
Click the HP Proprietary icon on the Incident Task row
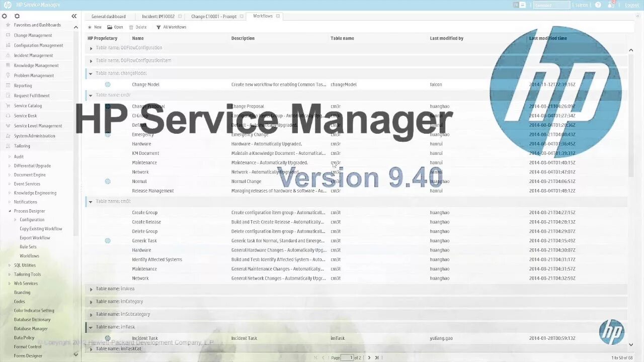coord(108,338)
